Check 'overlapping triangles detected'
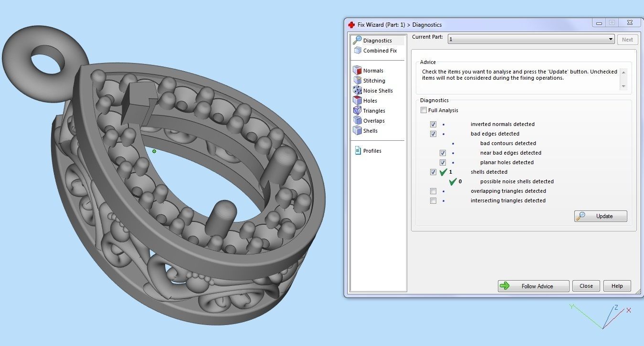 (433, 191)
